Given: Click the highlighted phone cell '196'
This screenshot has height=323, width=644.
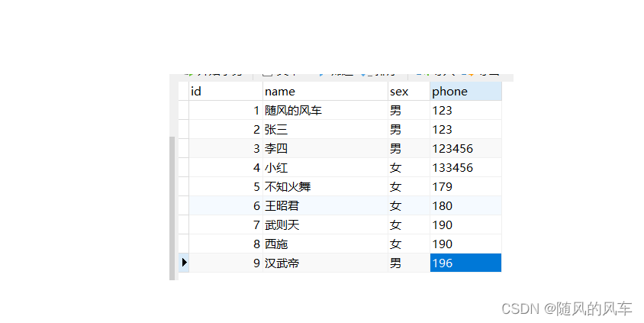Looking at the screenshot, I should point(465,263).
